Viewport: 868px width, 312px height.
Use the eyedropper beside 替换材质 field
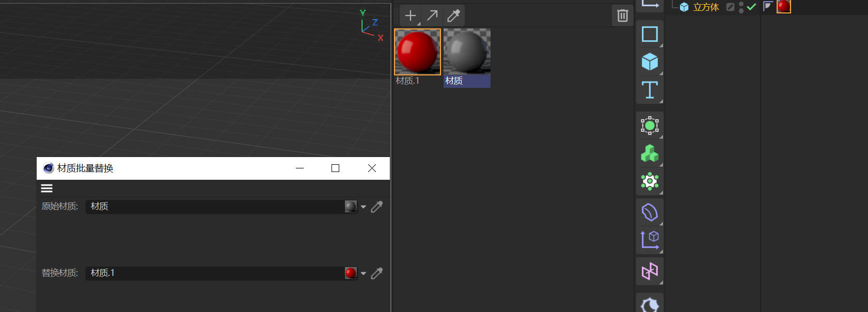point(377,273)
